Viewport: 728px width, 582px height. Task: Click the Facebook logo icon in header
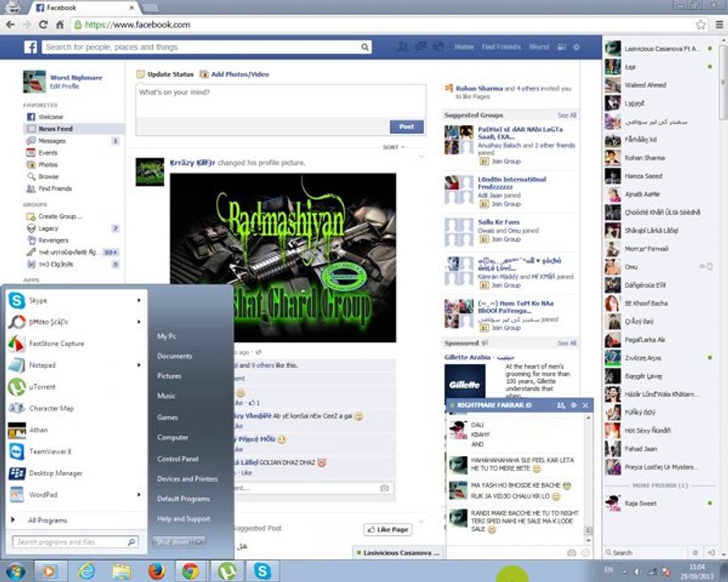(x=31, y=47)
